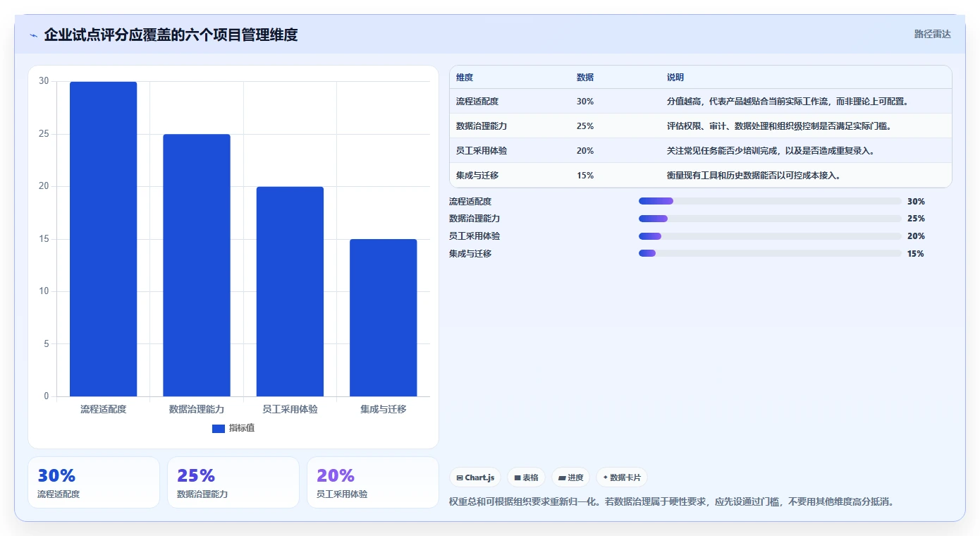Click the 流程适配度 x-axis label under the chart
The width and height of the screenshot is (980, 536).
(x=103, y=409)
